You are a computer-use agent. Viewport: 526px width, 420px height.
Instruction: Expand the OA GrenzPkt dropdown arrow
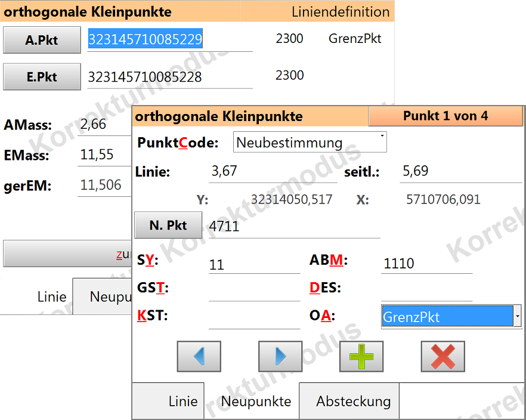click(518, 316)
